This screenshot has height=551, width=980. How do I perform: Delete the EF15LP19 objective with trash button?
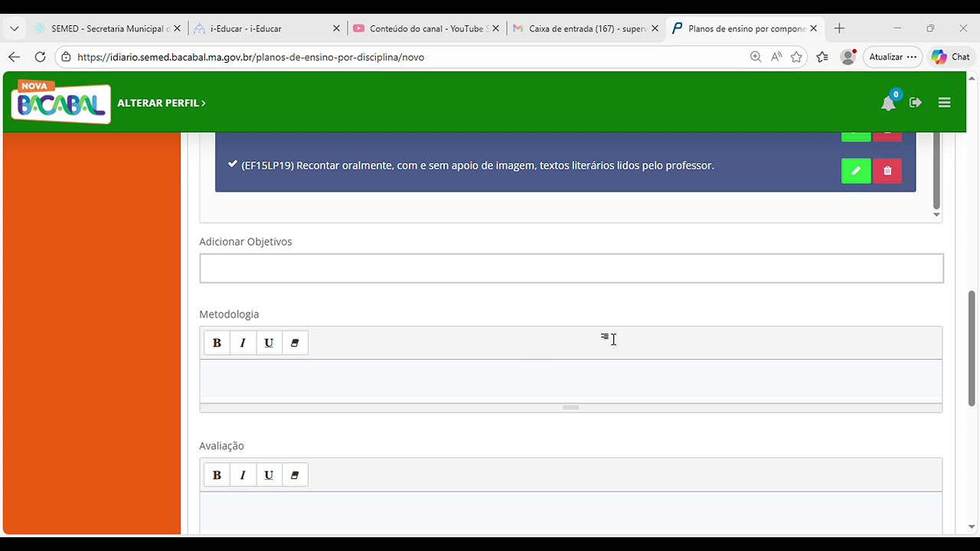[x=887, y=171]
